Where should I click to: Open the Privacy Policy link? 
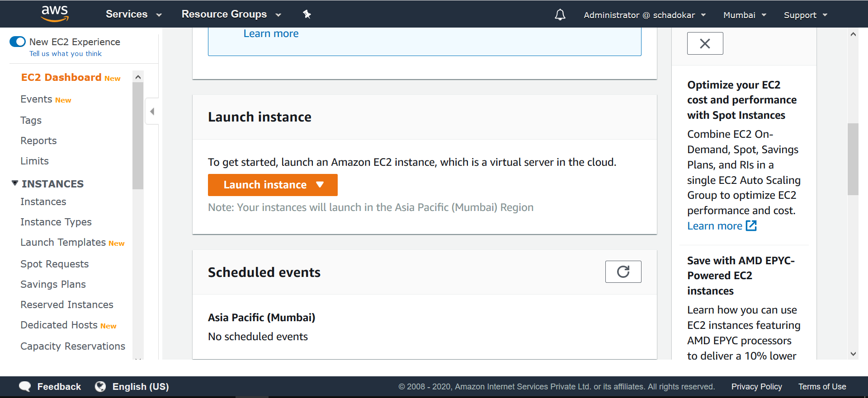click(x=756, y=387)
